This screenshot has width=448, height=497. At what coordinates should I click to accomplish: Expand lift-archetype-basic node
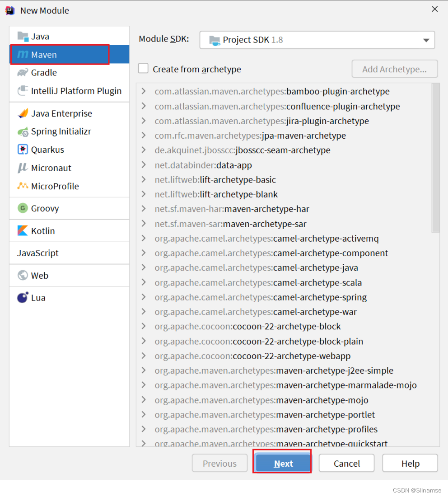pyautogui.click(x=144, y=179)
